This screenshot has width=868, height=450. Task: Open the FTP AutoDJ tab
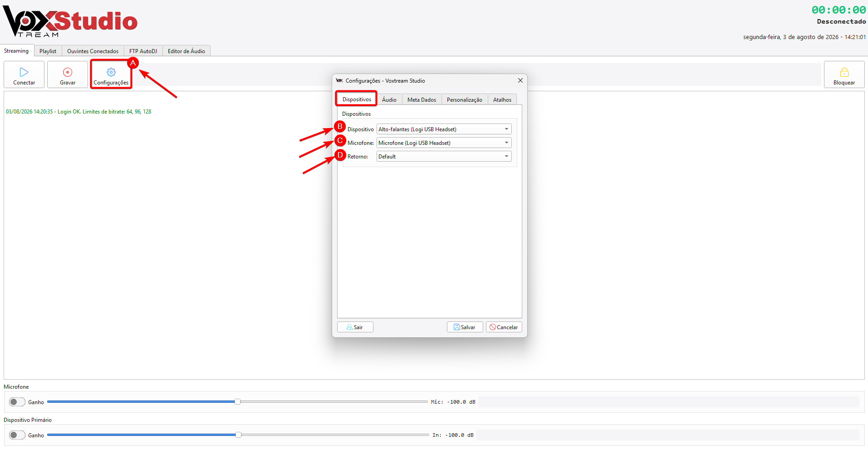pyautogui.click(x=143, y=51)
